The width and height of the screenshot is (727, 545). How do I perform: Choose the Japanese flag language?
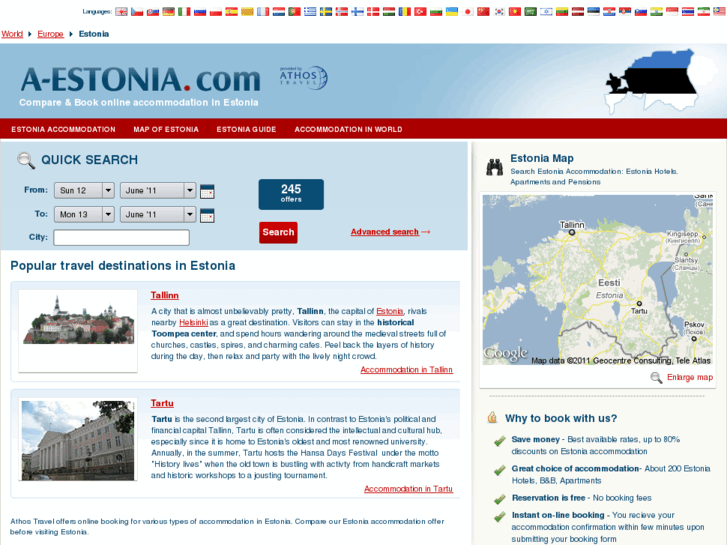click(x=468, y=12)
